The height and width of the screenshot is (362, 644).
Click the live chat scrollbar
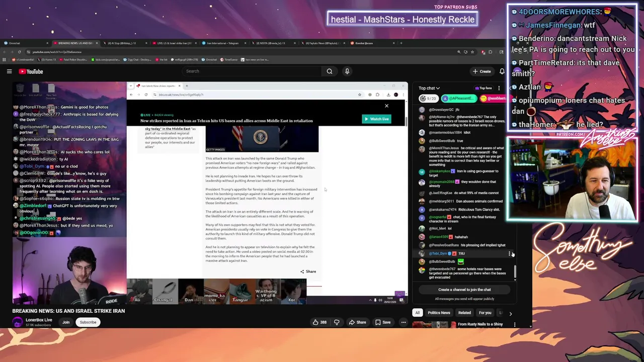click(515, 271)
